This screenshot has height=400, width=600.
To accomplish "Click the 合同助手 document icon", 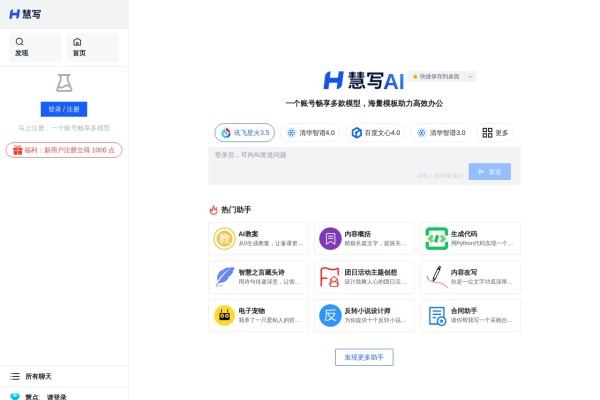I will [x=437, y=316].
